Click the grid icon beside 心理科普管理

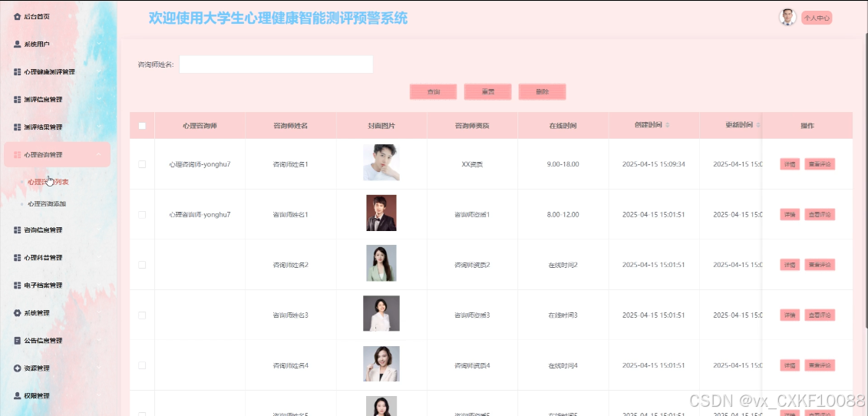[17, 258]
